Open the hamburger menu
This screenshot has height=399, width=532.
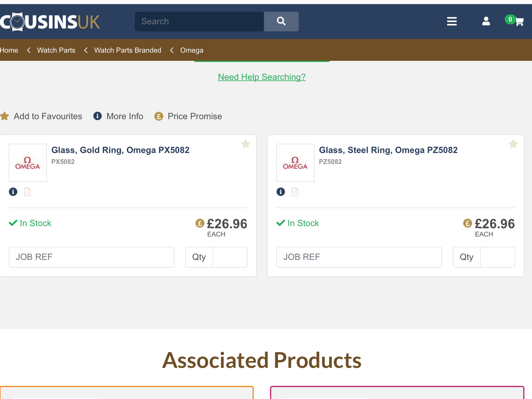[452, 21]
